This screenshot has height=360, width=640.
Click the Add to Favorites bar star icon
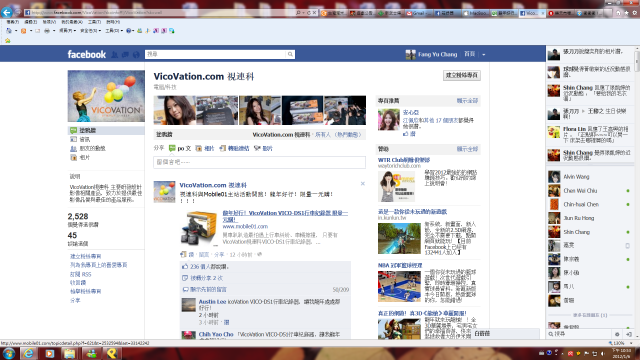(8, 40)
